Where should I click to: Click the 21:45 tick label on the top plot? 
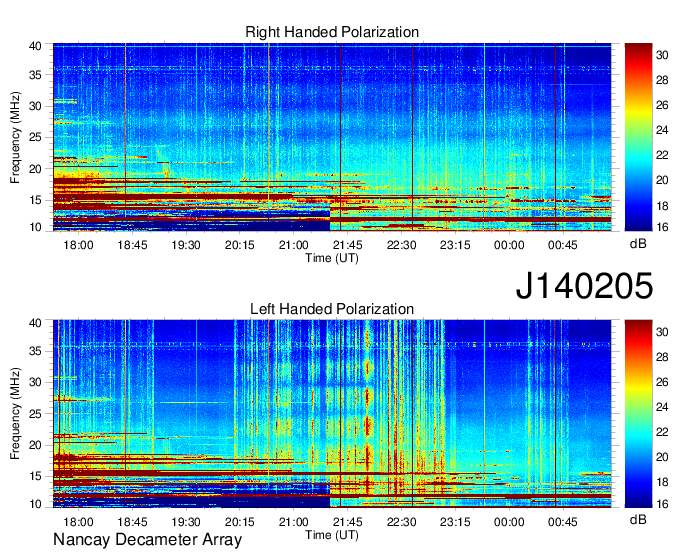pos(347,245)
